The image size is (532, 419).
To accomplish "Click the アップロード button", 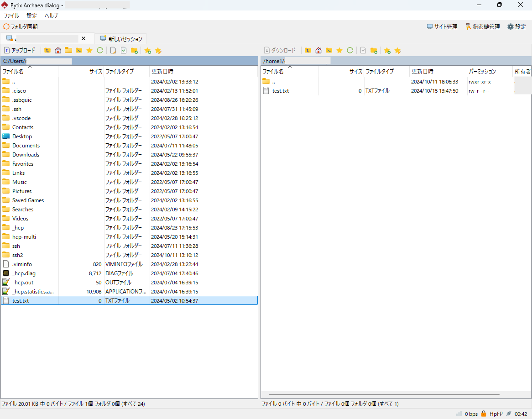I will click(x=20, y=50).
